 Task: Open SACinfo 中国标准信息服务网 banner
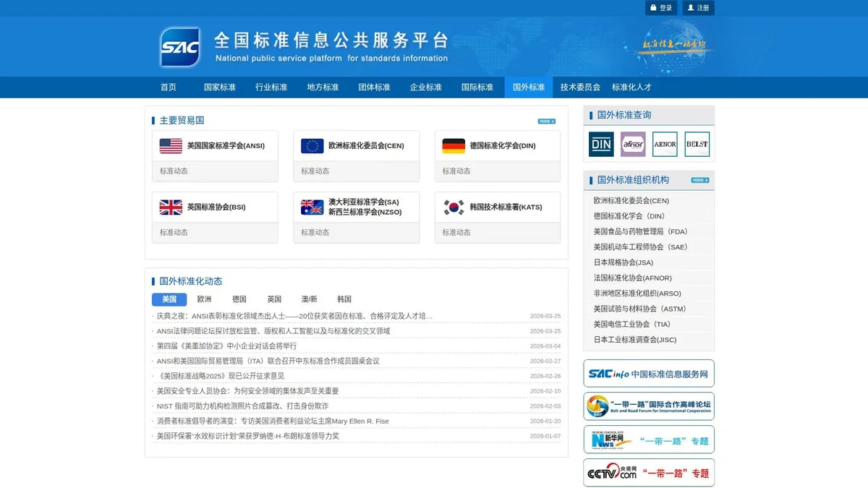pos(649,374)
